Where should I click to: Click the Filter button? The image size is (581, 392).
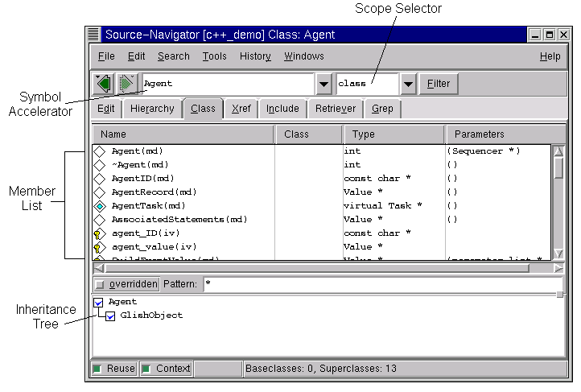click(439, 84)
